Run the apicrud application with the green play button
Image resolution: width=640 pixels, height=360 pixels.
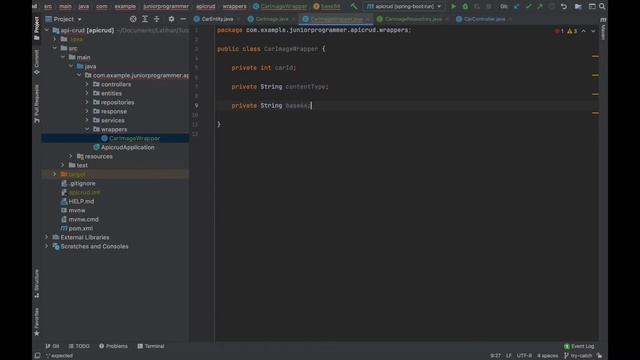(x=453, y=7)
